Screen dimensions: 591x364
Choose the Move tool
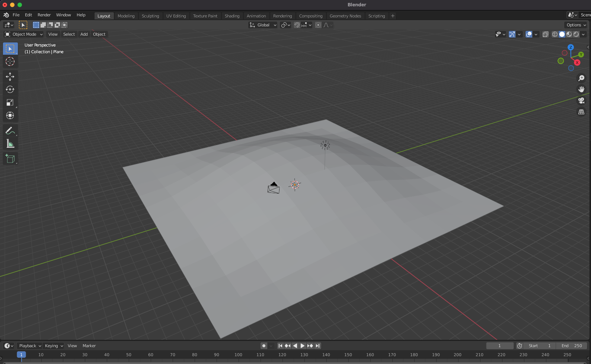point(10,77)
